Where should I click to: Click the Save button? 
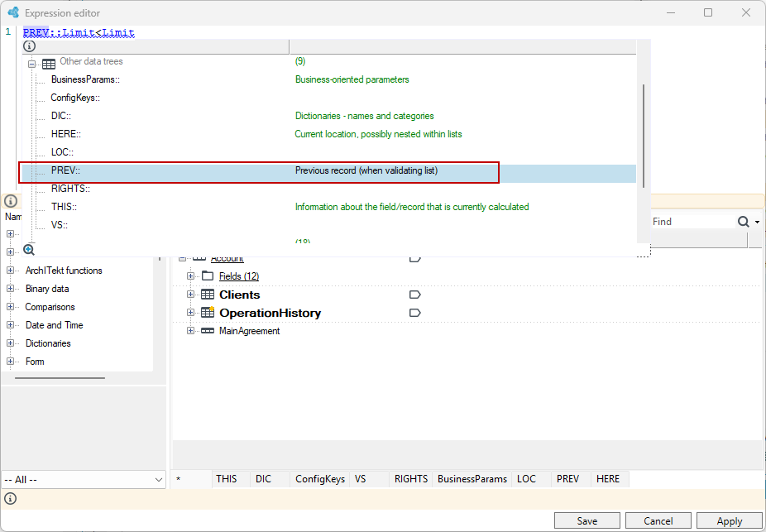point(587,521)
